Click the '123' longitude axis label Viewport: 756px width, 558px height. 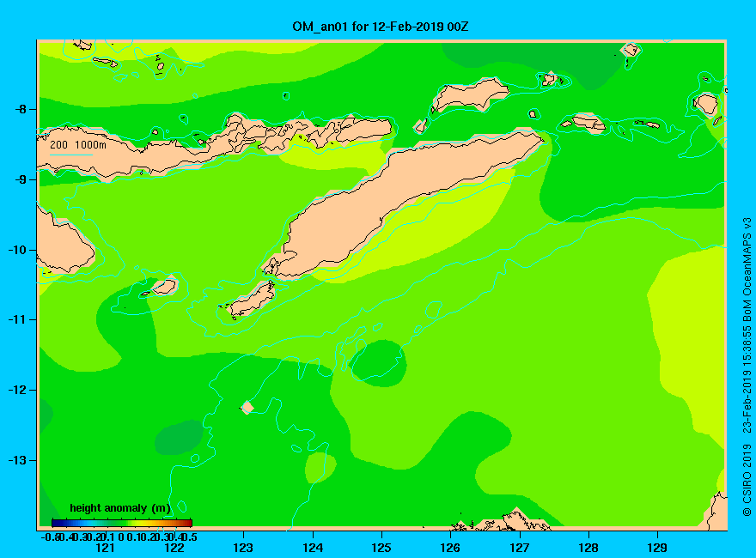243,548
